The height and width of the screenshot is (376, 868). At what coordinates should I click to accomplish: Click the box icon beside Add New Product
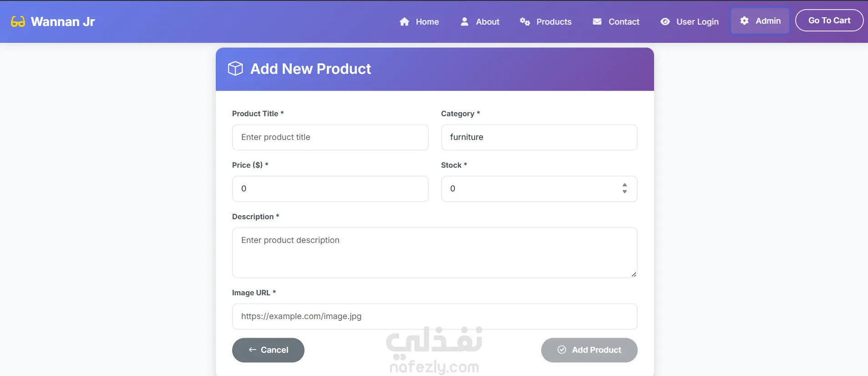coord(235,69)
